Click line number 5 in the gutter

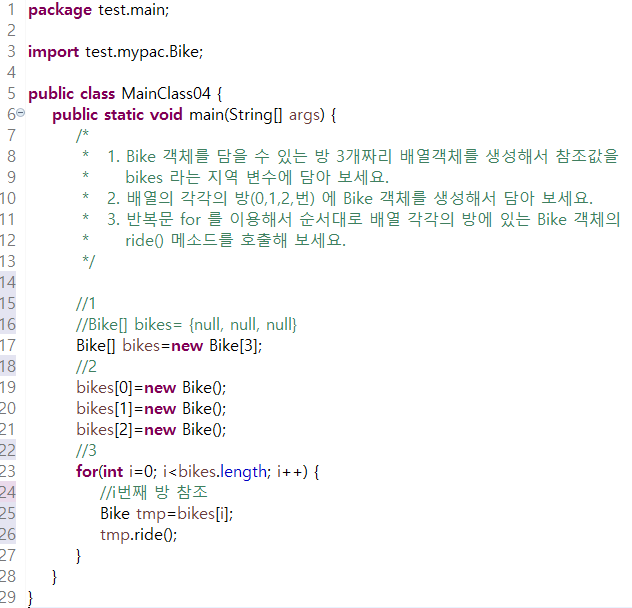pyautogui.click(x=11, y=93)
